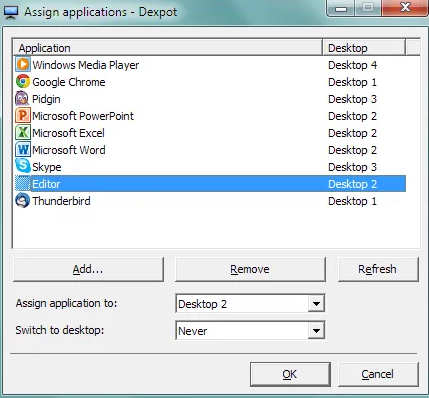429x398 pixels.
Task: Click Desktop 1 cell for Thunderbird
Action: (x=352, y=201)
